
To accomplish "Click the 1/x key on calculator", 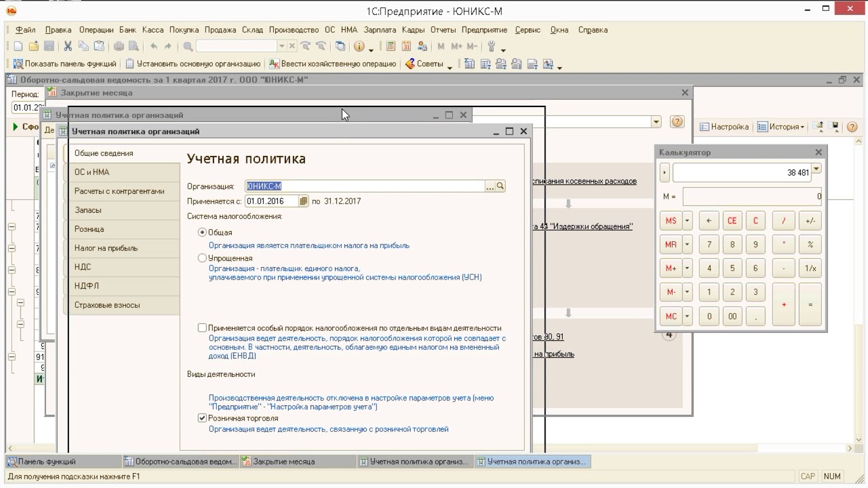I will pos(810,268).
